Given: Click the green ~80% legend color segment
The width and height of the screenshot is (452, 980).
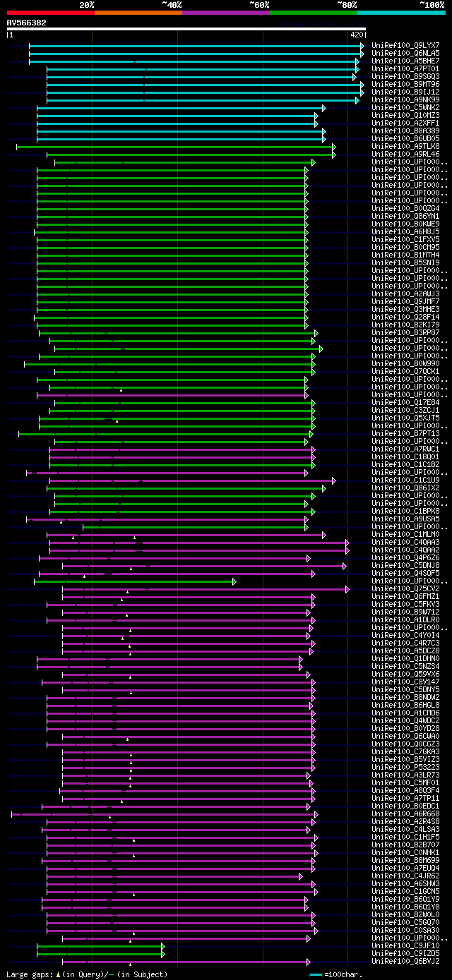Looking at the screenshot, I should click(313, 12).
